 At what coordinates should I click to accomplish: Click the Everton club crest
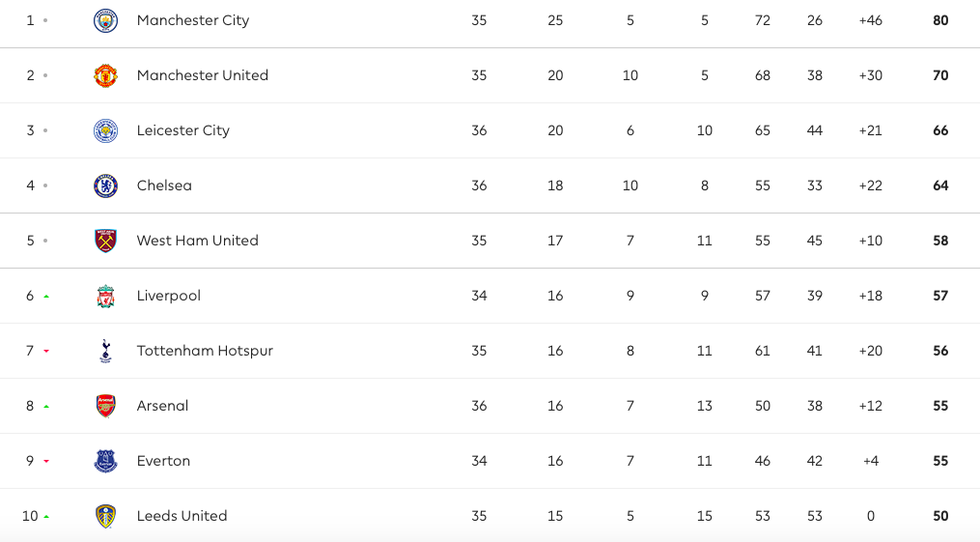(x=105, y=461)
